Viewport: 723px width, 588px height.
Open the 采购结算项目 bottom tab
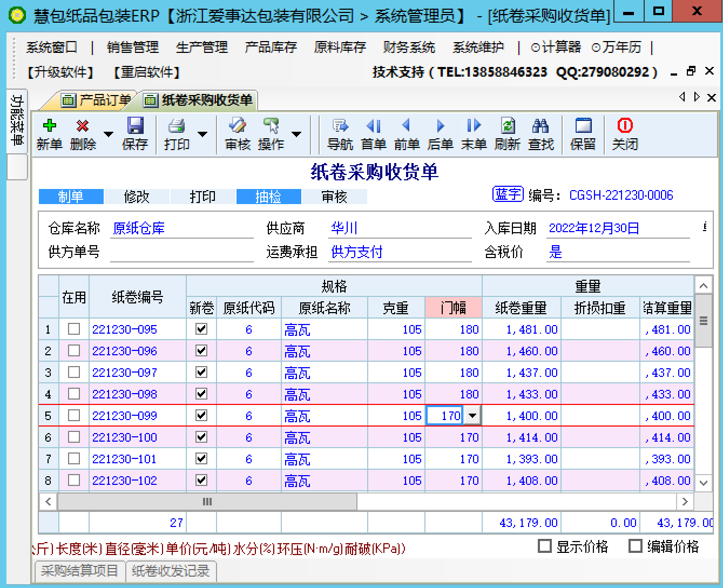(79, 571)
